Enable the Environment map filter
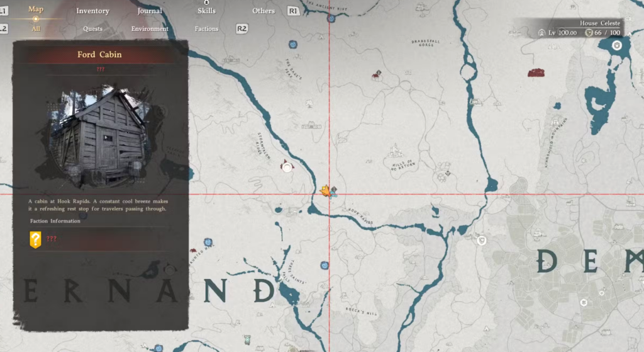644x352 pixels. pos(150,29)
